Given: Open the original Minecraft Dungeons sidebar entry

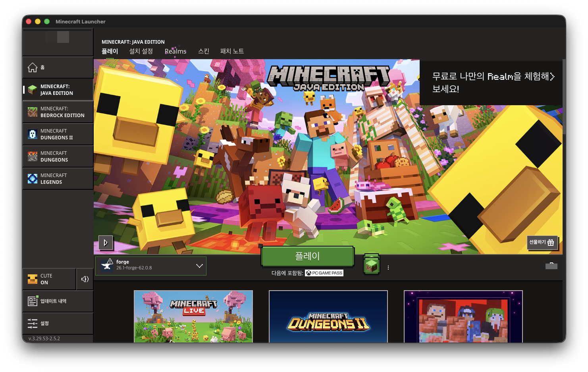Looking at the screenshot, I should point(58,156).
